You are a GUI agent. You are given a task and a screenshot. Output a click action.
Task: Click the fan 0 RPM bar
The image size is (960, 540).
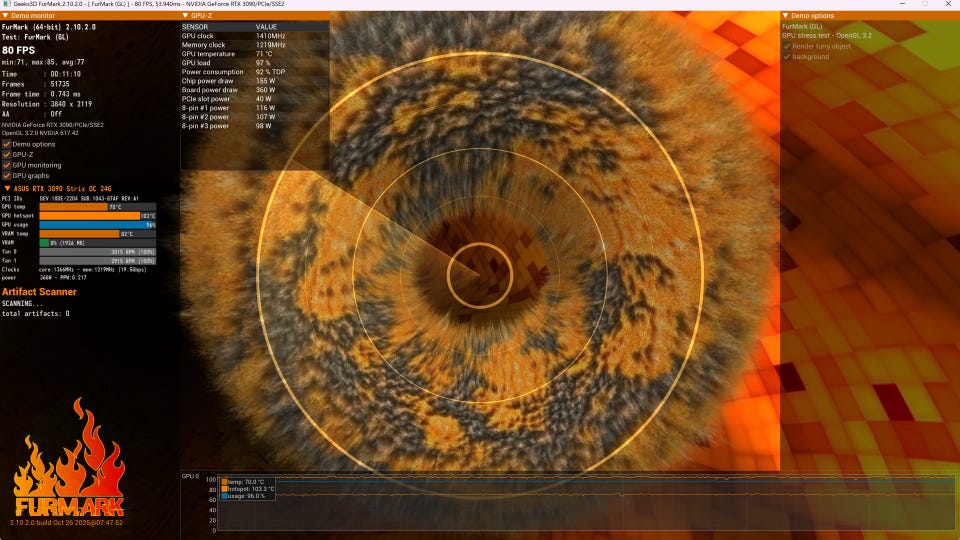[98, 252]
